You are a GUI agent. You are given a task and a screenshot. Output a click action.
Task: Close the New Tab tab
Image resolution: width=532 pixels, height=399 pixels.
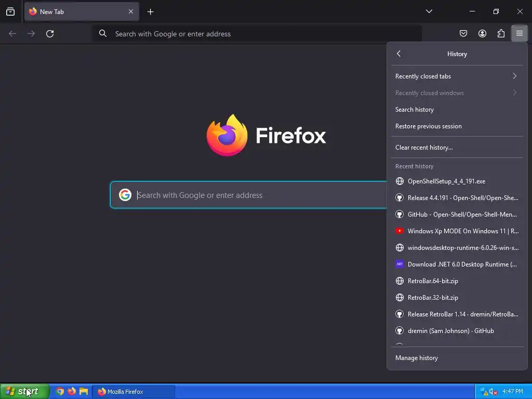click(131, 11)
